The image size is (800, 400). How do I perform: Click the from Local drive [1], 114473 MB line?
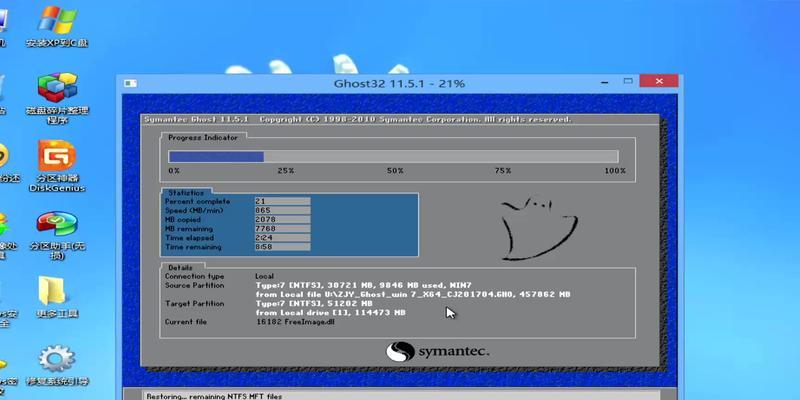331,313
